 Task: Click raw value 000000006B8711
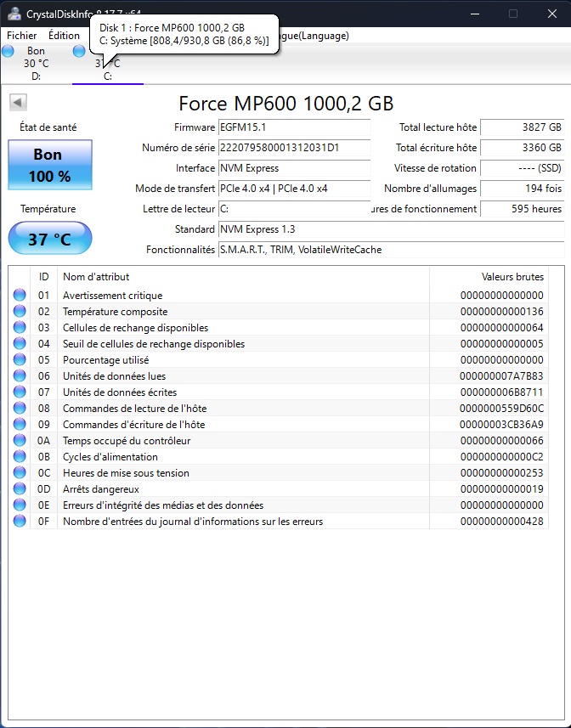tap(501, 392)
